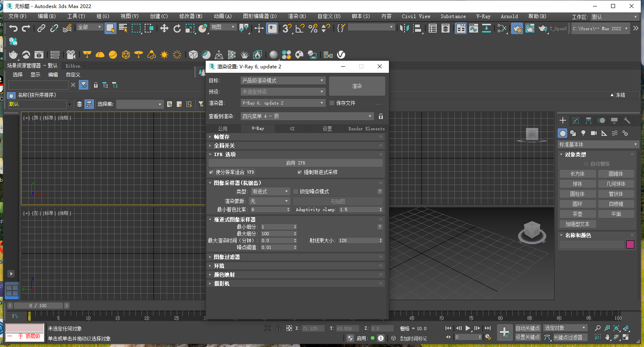The width and height of the screenshot is (644, 347).
Task: Click the large Set Key plus icon
Action: click(x=505, y=332)
